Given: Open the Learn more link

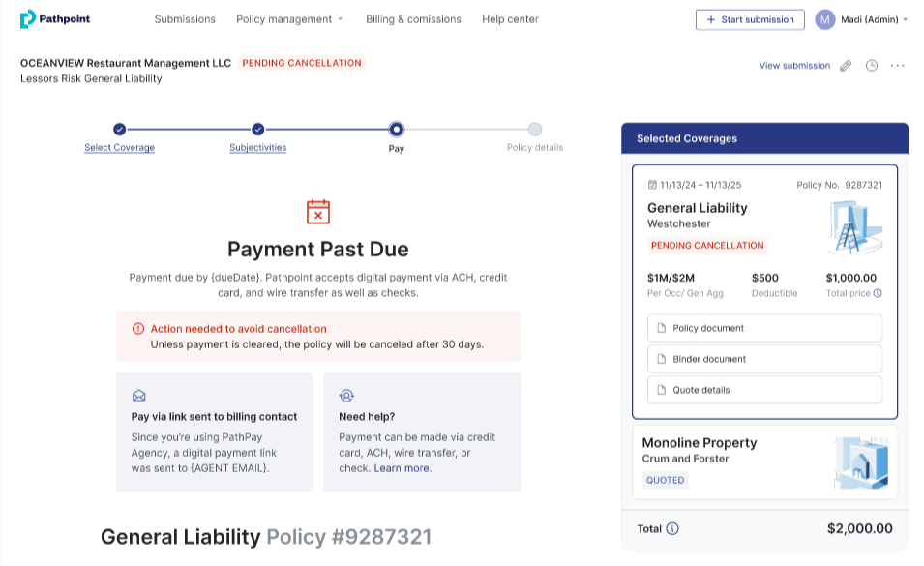Looking at the screenshot, I should (402, 468).
